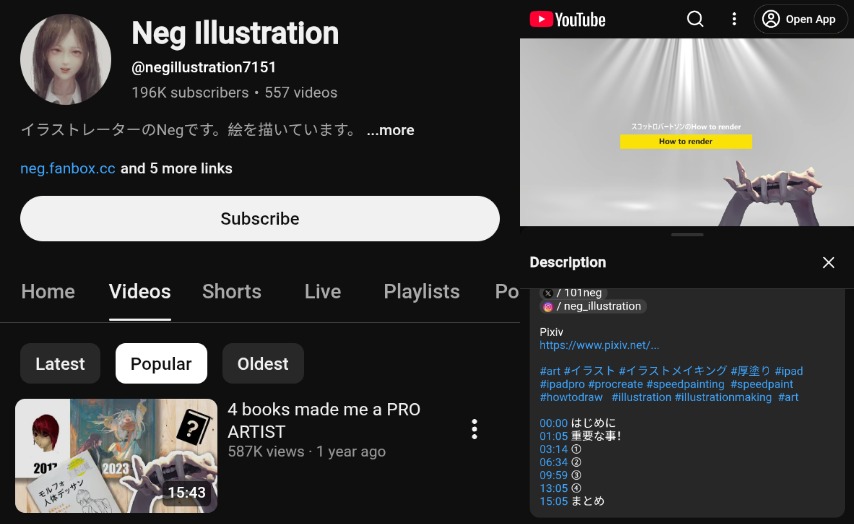
Task: Jump to timestamp 03:14
Action: [x=553, y=449]
